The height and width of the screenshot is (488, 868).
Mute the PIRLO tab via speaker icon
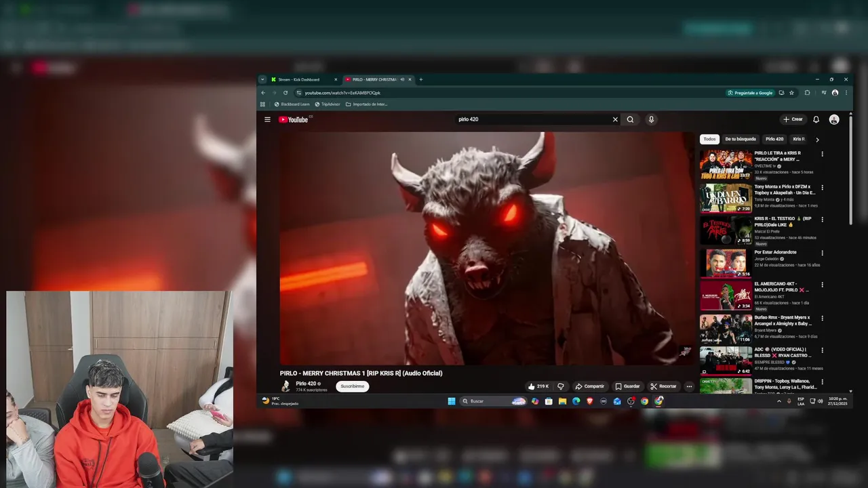click(402, 79)
